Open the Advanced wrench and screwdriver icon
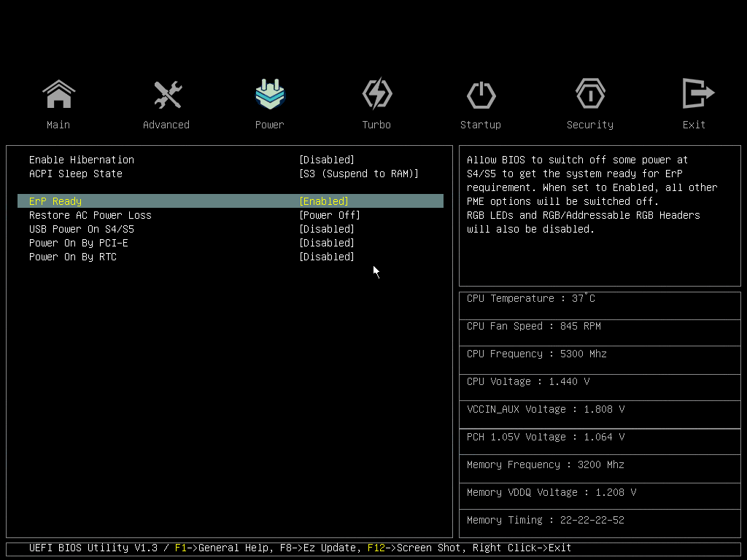The width and height of the screenshot is (747, 560). [166, 94]
